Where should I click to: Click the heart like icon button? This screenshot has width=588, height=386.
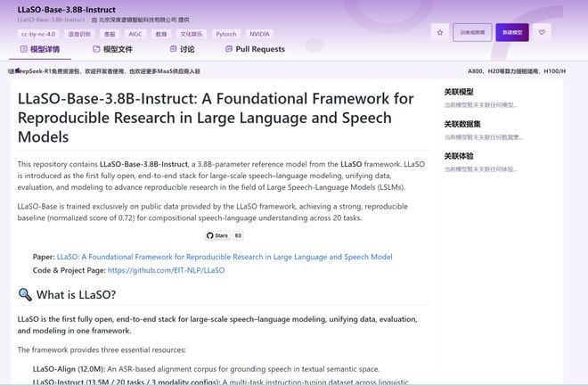point(541,32)
